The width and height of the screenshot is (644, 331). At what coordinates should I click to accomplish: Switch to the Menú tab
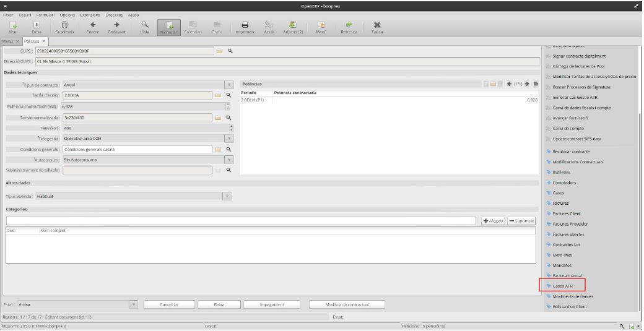[x=11, y=41]
